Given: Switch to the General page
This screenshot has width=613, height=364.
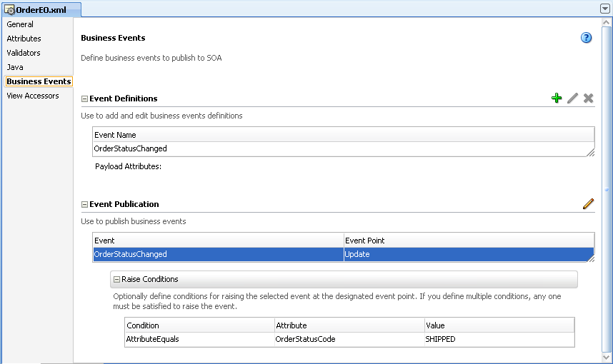Looking at the screenshot, I should [20, 24].
